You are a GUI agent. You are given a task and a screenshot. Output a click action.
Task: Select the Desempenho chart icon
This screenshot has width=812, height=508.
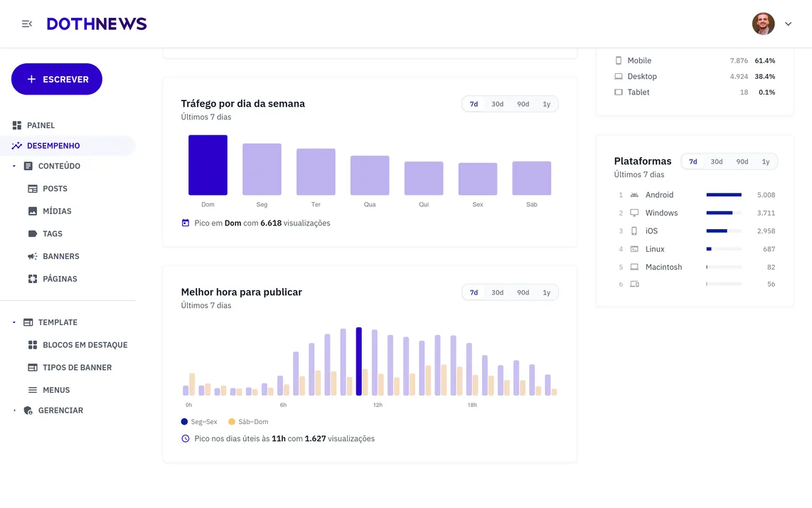(17, 146)
